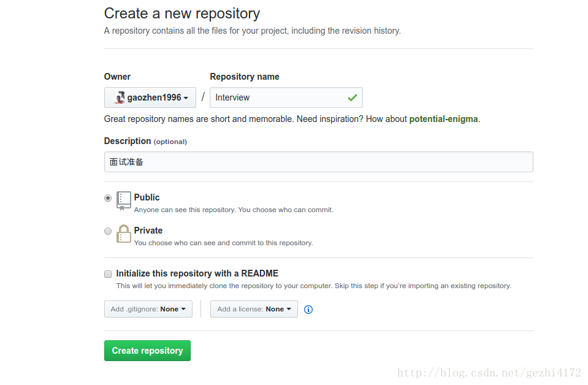Screen dimensions: 588x385
Task: Click the caret on the gitignore dropdown
Action: tap(183, 309)
